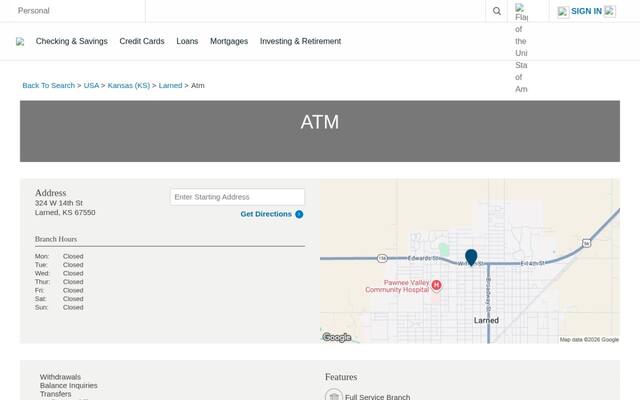This screenshot has width=640, height=400.
Task: Click USA breadcrumb link
Action: (91, 85)
